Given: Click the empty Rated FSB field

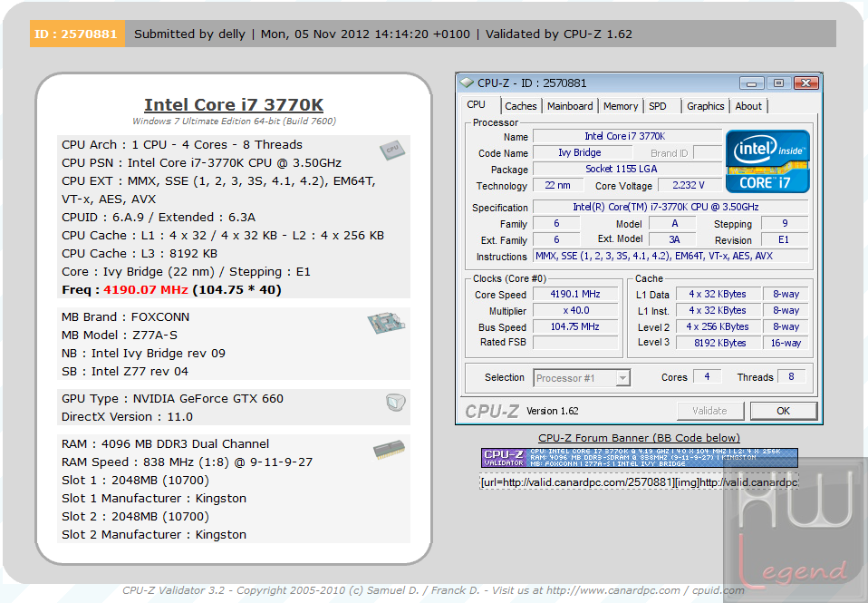Looking at the screenshot, I should click(x=575, y=343).
